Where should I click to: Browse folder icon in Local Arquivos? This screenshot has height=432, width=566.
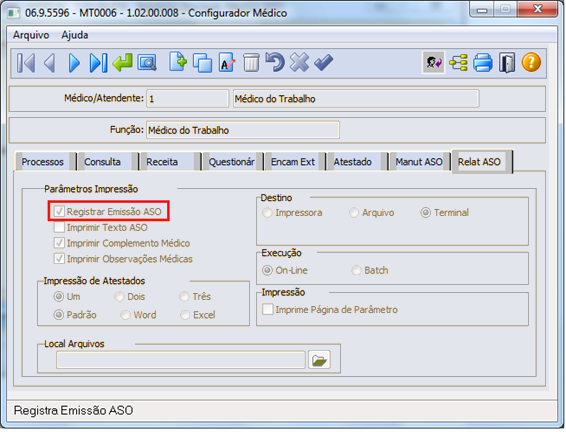point(319,360)
